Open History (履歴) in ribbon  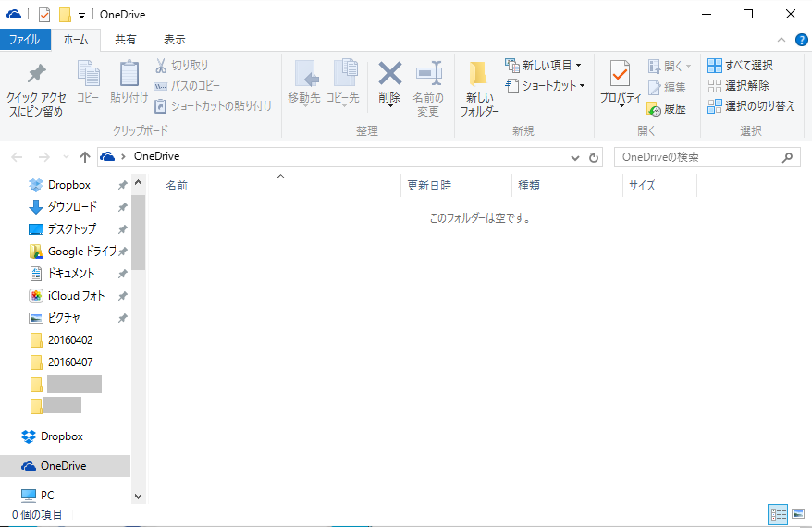pyautogui.click(x=667, y=109)
